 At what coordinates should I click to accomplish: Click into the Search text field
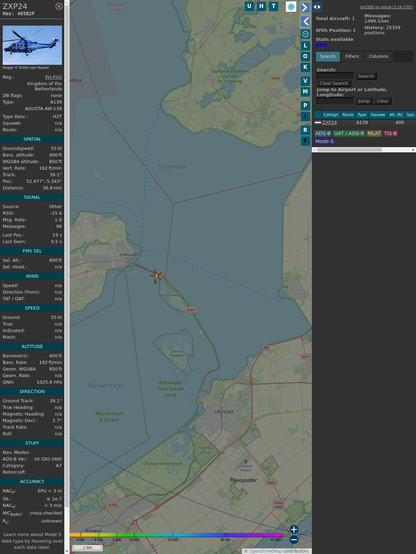(x=335, y=76)
